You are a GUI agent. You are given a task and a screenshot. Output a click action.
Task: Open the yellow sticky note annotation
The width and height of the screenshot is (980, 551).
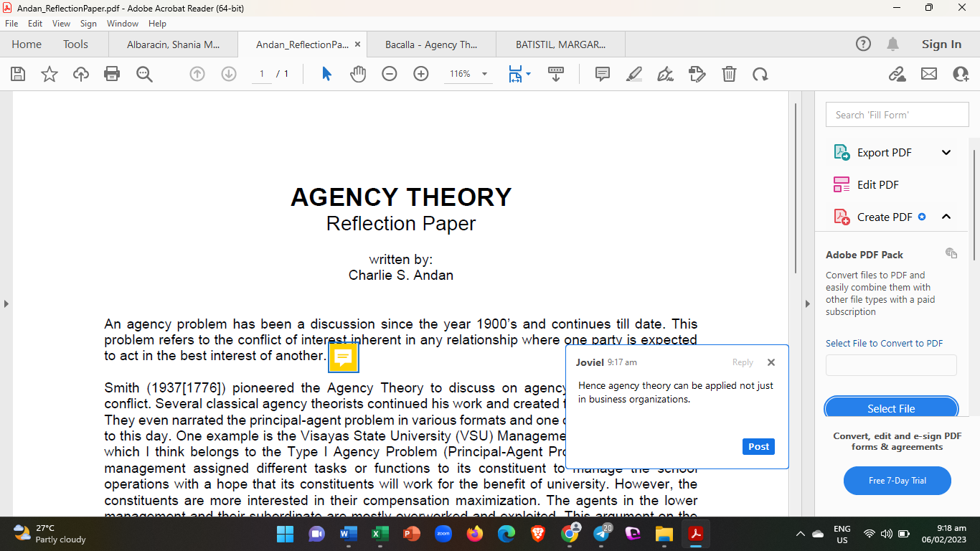[x=344, y=357]
